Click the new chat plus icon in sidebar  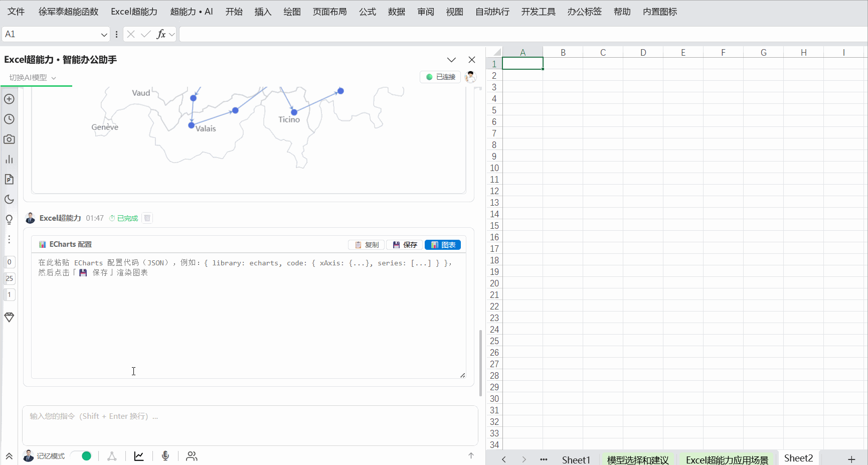tap(9, 99)
